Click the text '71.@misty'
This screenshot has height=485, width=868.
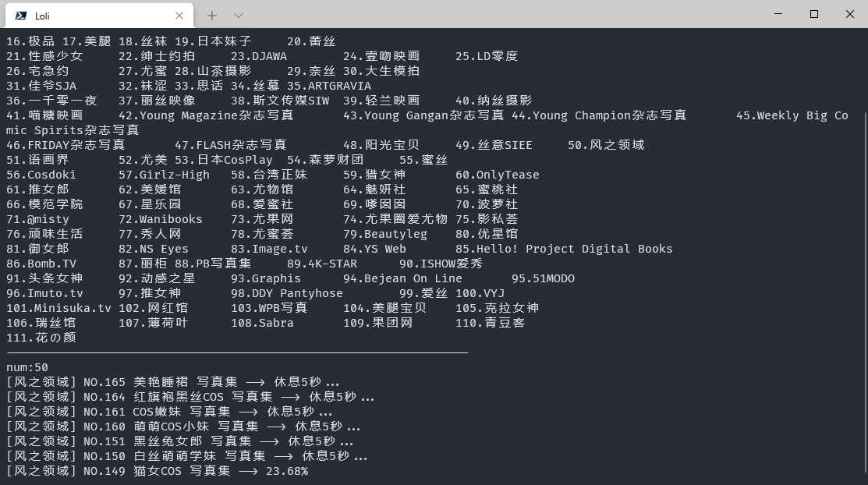point(37,219)
